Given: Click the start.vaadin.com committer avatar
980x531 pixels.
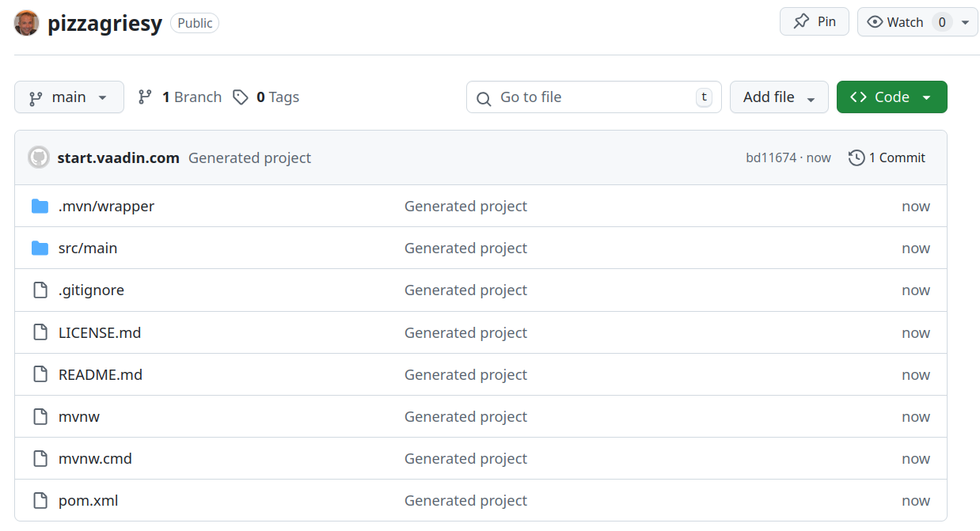Looking at the screenshot, I should [x=39, y=157].
